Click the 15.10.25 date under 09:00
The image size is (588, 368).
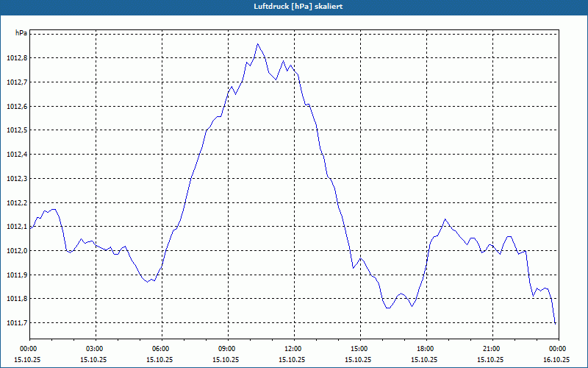[x=226, y=359]
